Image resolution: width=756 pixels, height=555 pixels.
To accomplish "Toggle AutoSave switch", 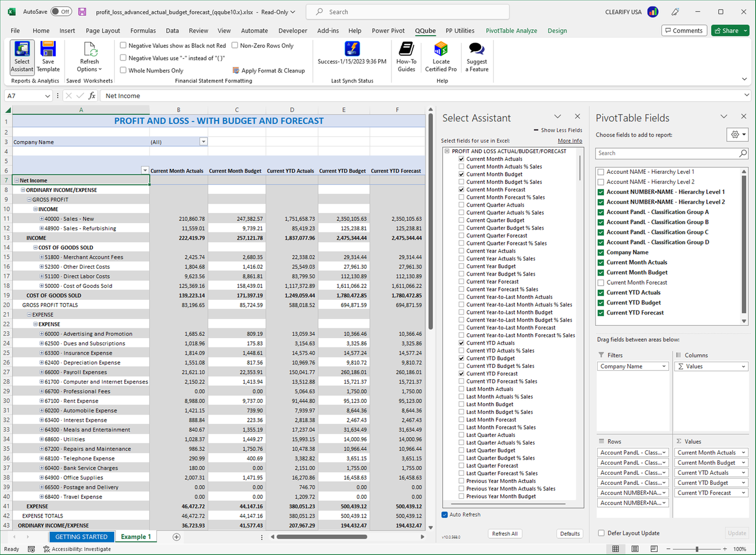I will [x=61, y=12].
